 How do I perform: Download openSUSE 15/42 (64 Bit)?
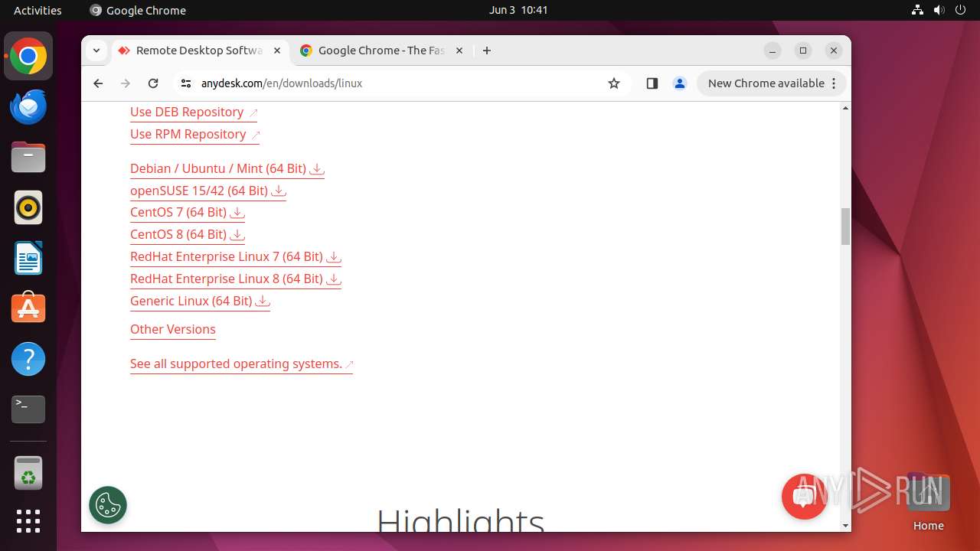coord(208,191)
